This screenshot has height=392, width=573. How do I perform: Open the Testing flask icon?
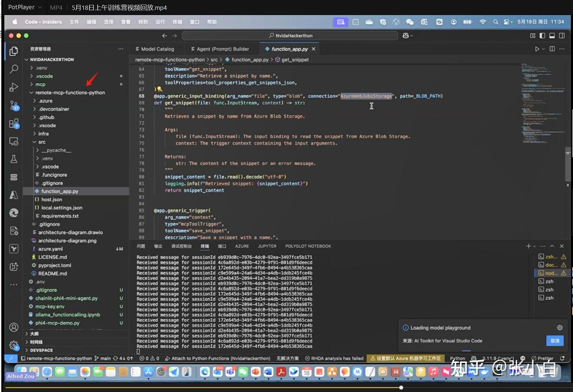pos(14,159)
